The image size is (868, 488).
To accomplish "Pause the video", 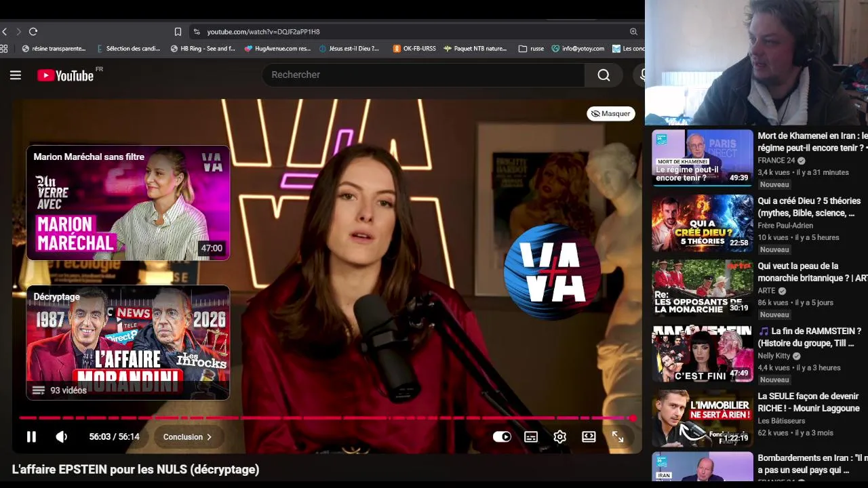I will click(31, 437).
